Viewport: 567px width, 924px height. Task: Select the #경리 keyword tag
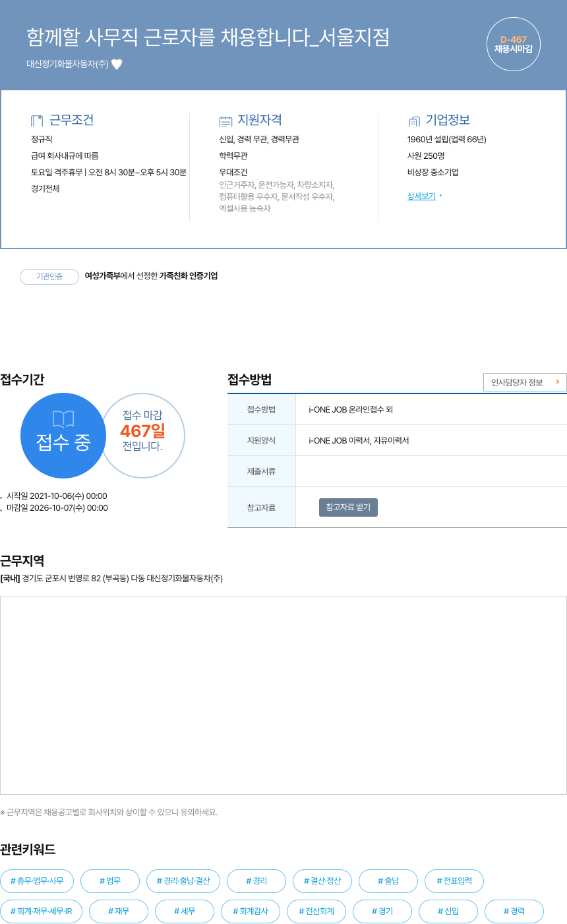(256, 881)
